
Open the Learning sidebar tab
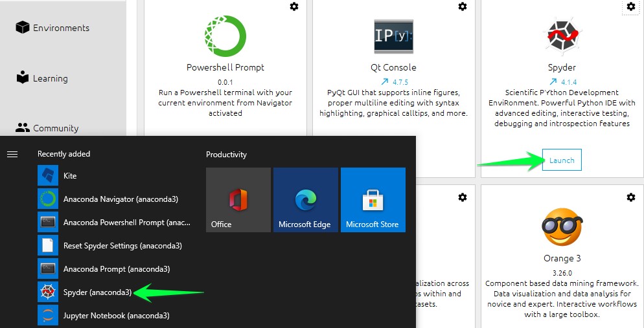[41, 78]
